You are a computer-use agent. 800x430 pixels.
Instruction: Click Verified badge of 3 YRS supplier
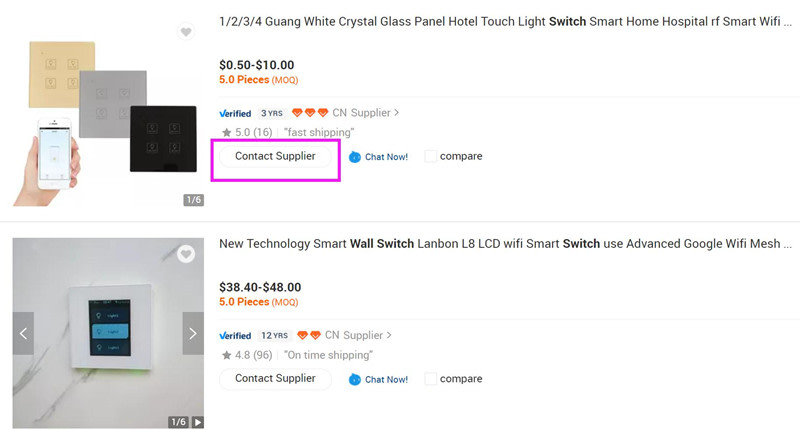pos(235,113)
